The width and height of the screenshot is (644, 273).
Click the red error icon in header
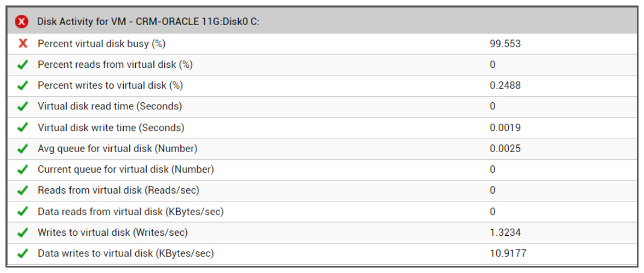[x=21, y=21]
